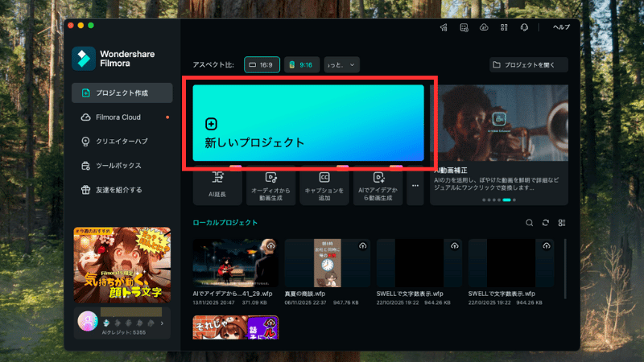Image resolution: width=644 pixels, height=362 pixels.
Task: Open Filmora Cloud in the sidebar
Action: coord(122,117)
